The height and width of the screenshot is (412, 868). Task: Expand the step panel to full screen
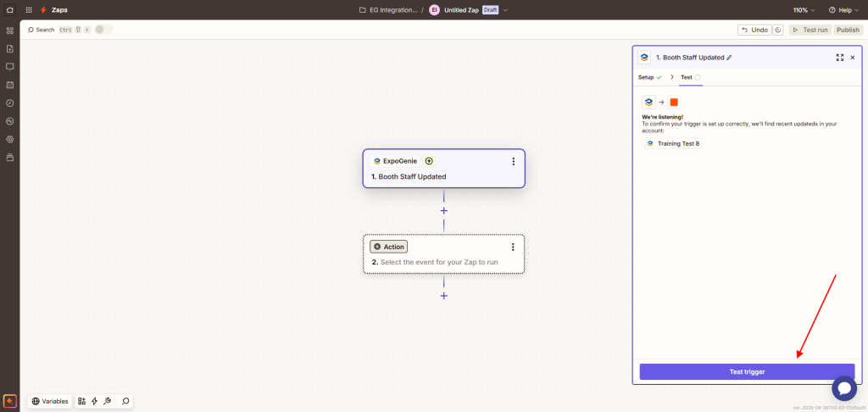tap(839, 58)
